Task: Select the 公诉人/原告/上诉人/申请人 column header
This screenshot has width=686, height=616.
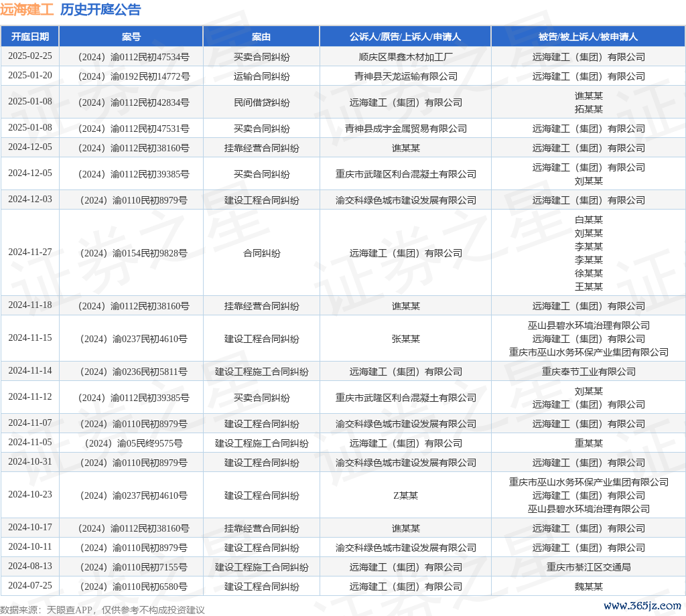Action: [405, 37]
